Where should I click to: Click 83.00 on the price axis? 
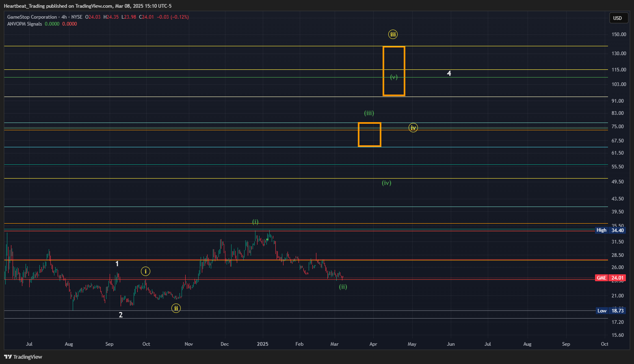click(618, 113)
